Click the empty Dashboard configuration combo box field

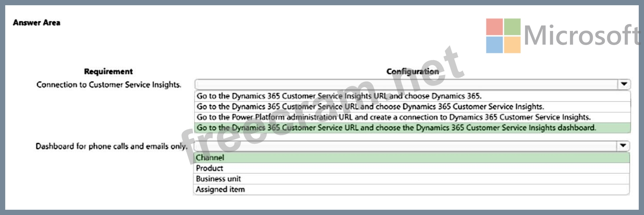405,146
